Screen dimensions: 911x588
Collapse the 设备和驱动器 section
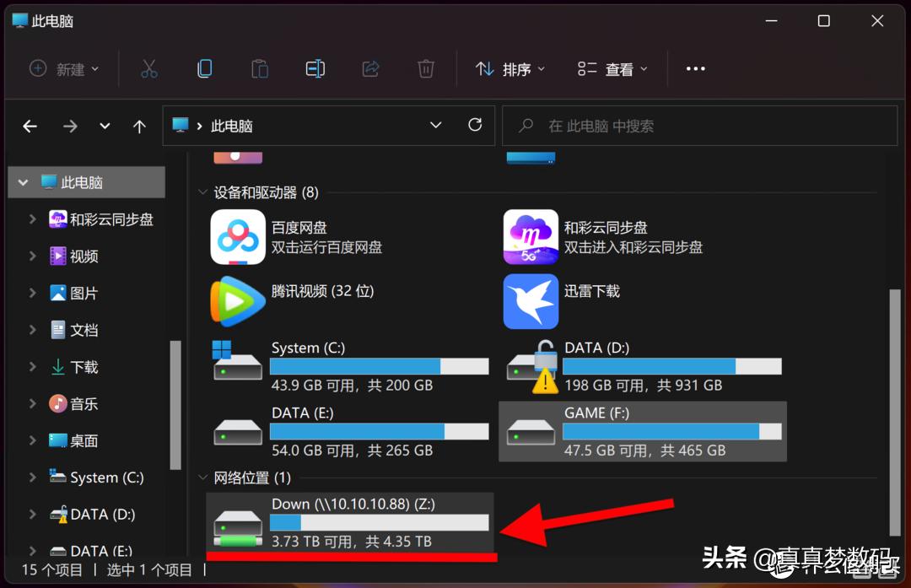pyautogui.click(x=205, y=192)
